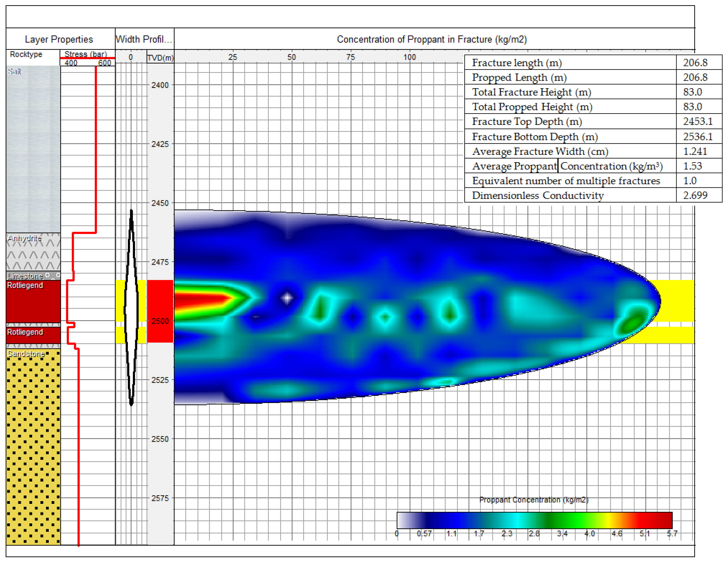The height and width of the screenshot is (564, 728).
Task: Select the Anhydrite rock layer
Action: point(33,252)
